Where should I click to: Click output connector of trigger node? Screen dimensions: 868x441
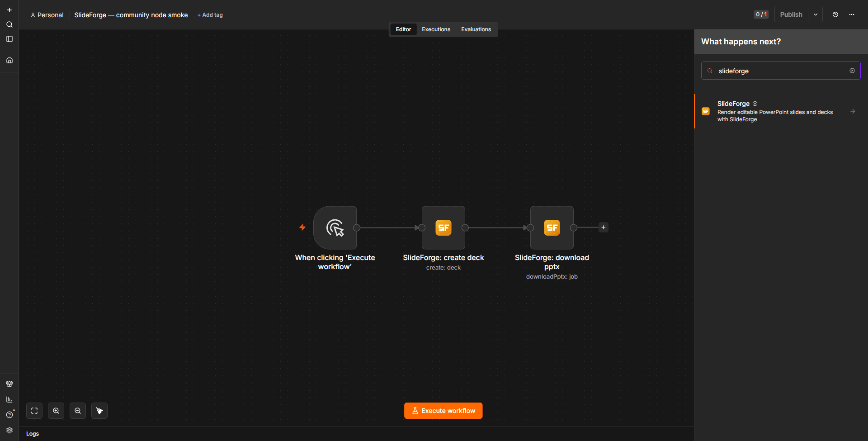[357, 228]
